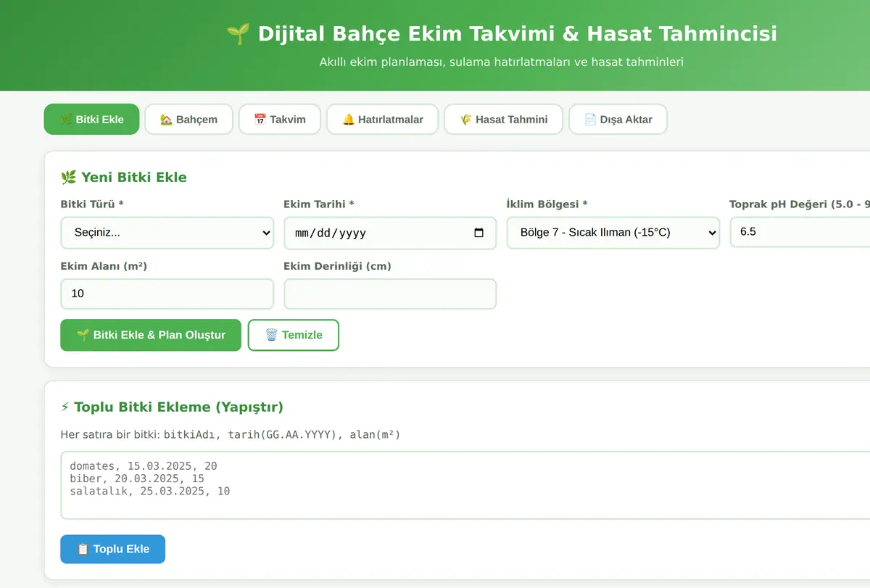
Task: Click Bitki Ekle & Plan Oluştur button
Action: coord(151,335)
